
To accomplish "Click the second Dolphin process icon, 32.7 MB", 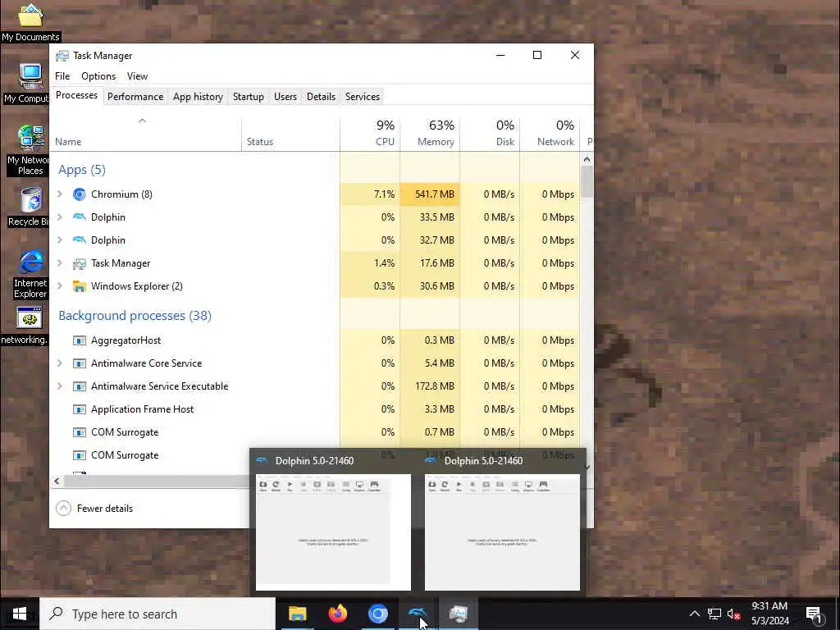I will coord(80,240).
